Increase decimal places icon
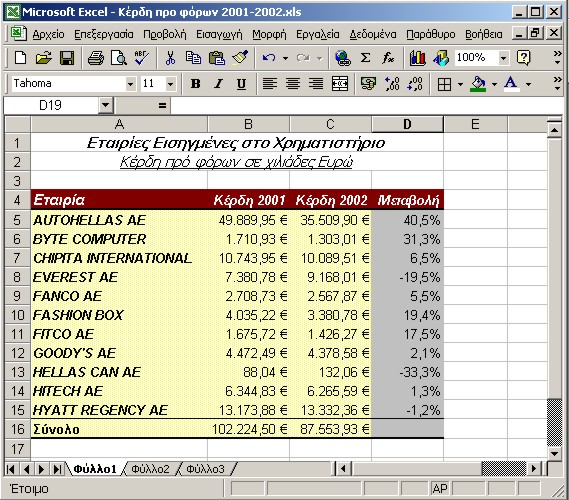This screenshot has height=500, width=569. [392, 84]
